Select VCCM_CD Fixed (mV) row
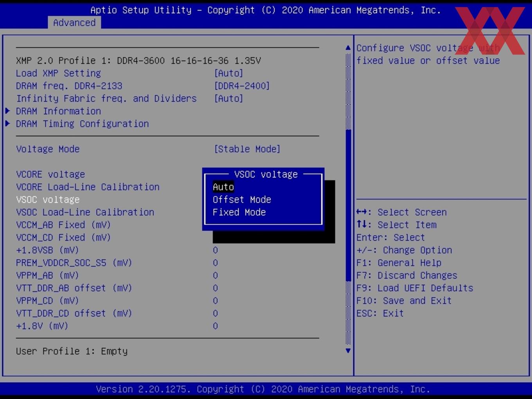The image size is (532, 399). point(63,237)
